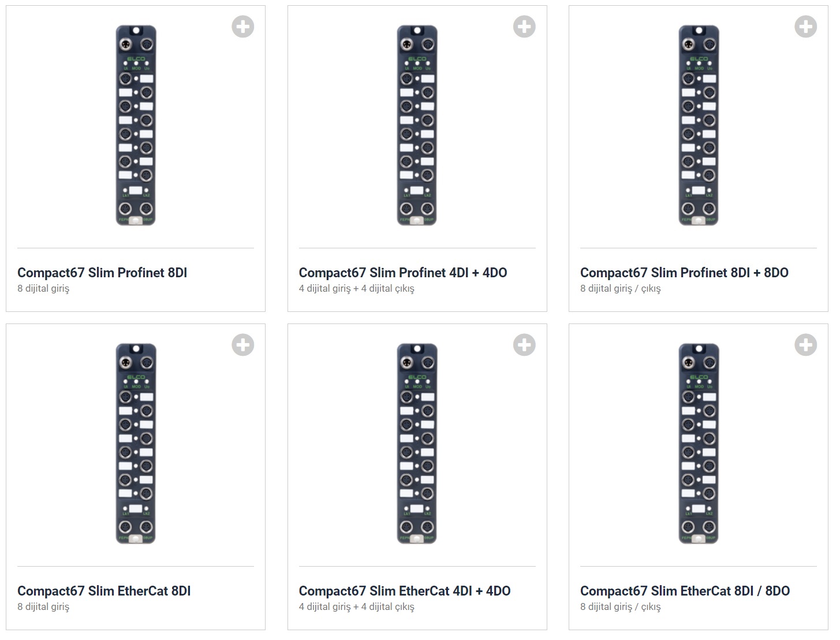The height and width of the screenshot is (640, 840).
Task: Click plus icon on Profinet 8DI card
Action: coord(243,27)
